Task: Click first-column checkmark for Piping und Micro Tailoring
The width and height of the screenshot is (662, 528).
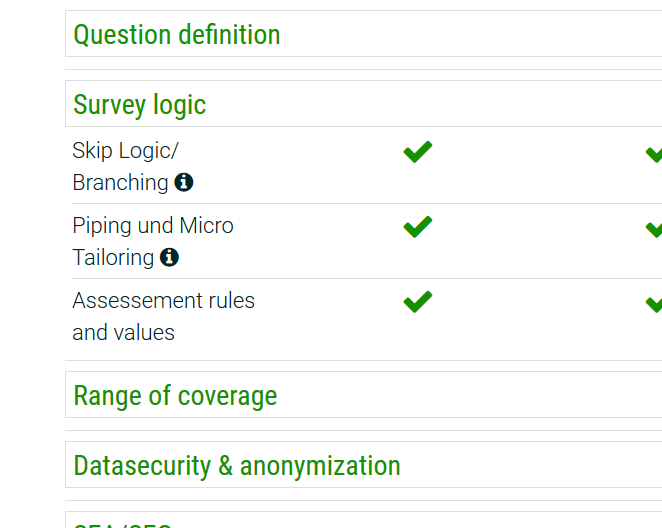Action: coord(417,227)
